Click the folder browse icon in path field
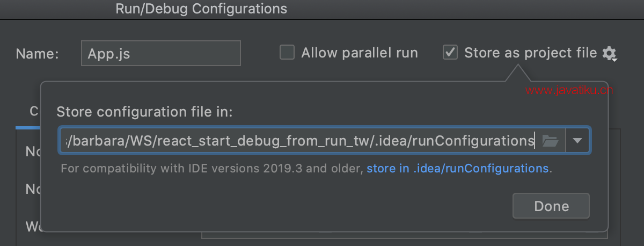The width and height of the screenshot is (644, 246). [550, 141]
